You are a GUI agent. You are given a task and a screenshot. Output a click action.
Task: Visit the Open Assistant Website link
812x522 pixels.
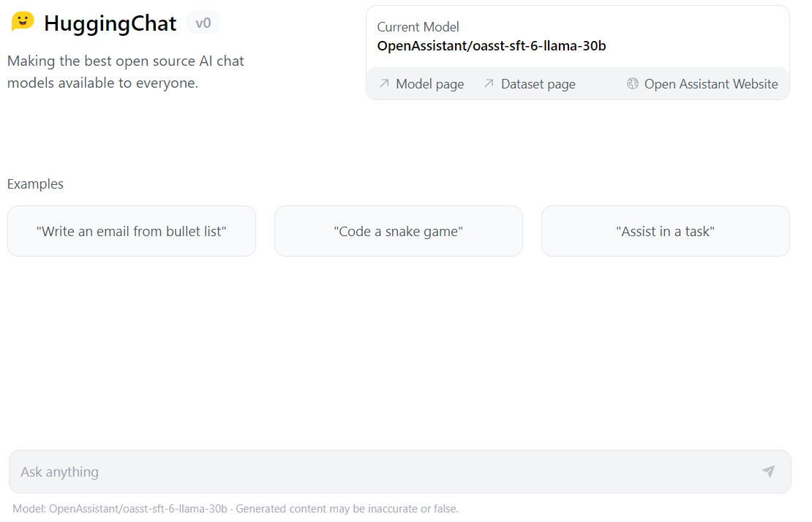[x=702, y=84]
